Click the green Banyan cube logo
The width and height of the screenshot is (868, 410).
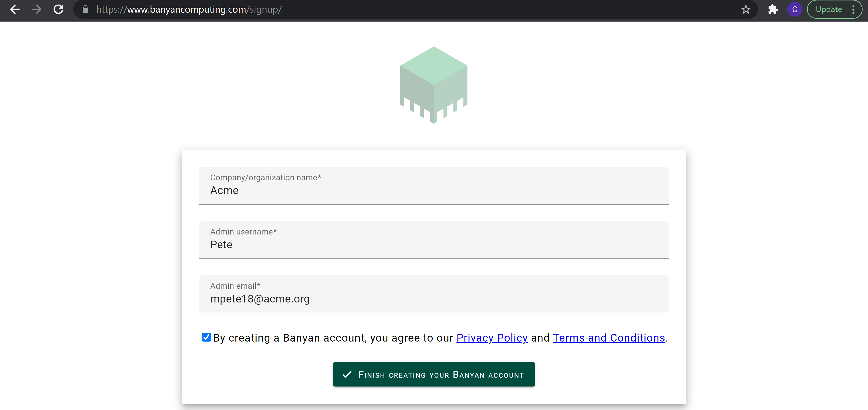pos(433,84)
